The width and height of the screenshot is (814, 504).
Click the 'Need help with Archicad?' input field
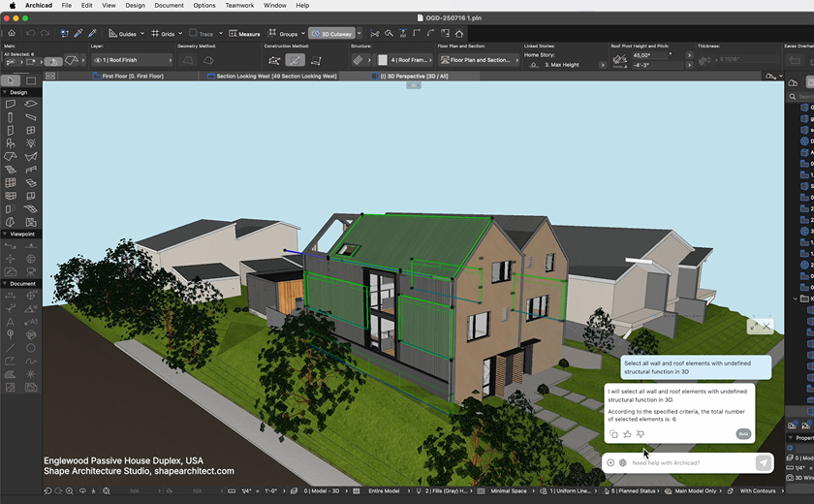point(692,462)
